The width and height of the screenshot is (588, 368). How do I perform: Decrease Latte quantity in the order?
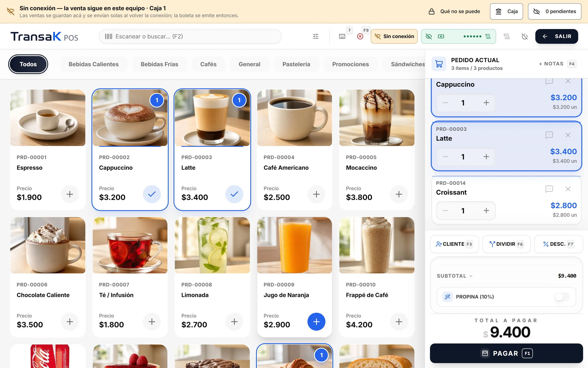(x=445, y=157)
